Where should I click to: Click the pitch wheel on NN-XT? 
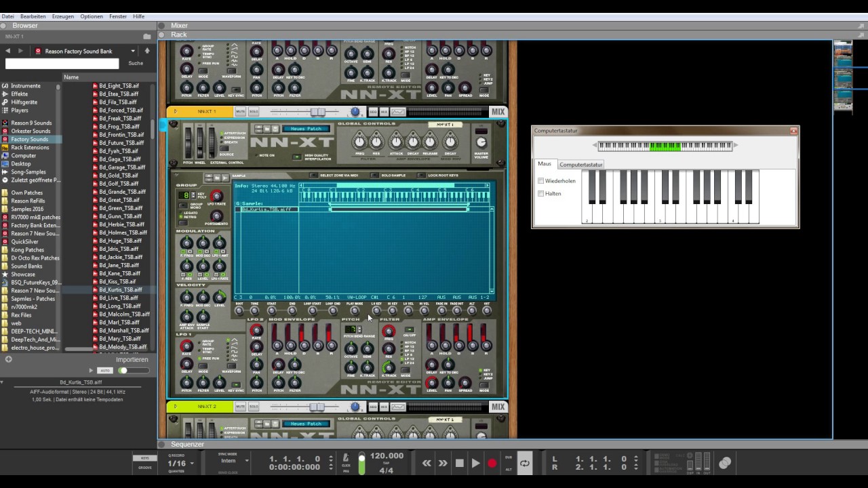(188, 142)
